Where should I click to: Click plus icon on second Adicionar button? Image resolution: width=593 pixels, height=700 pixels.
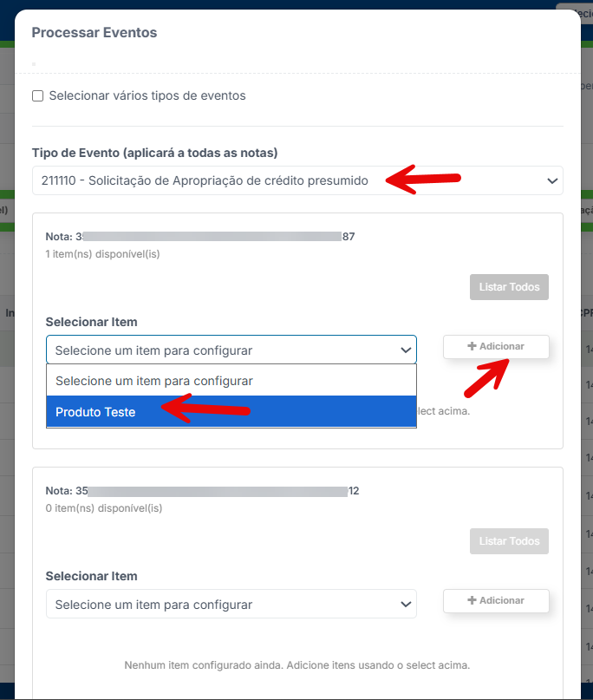pos(472,600)
